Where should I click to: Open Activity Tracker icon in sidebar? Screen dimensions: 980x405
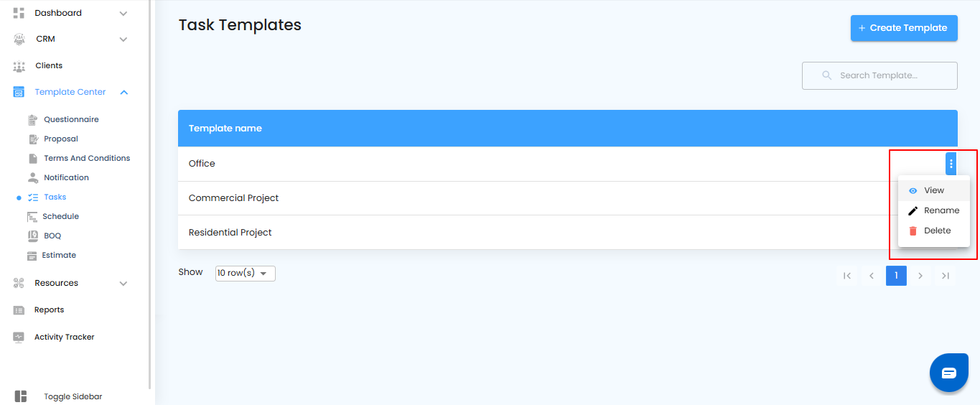(19, 337)
